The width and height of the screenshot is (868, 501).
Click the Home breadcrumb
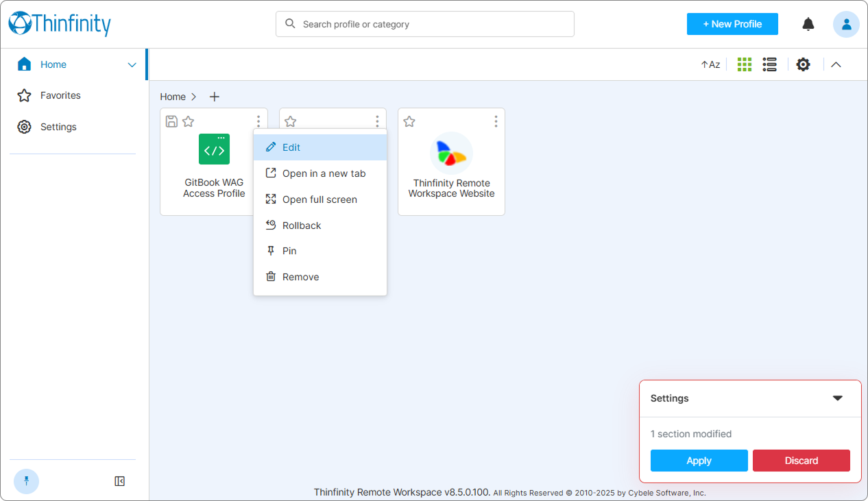point(173,97)
